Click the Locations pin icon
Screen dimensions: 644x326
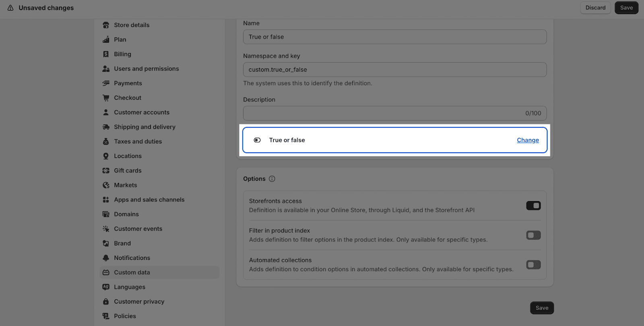(x=106, y=156)
